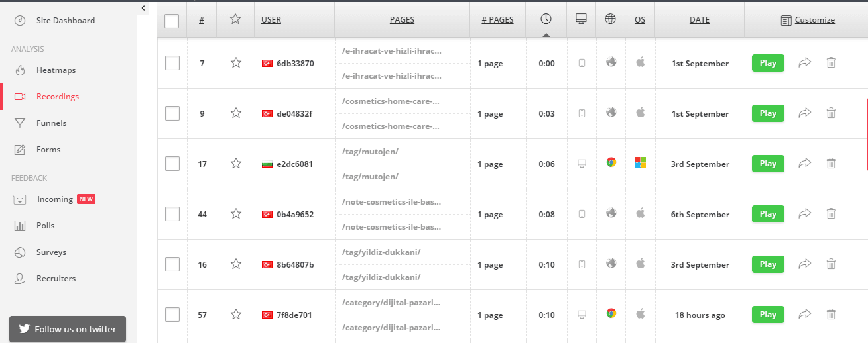
Task: Click the Follow us on twitter button
Action: coord(68,329)
